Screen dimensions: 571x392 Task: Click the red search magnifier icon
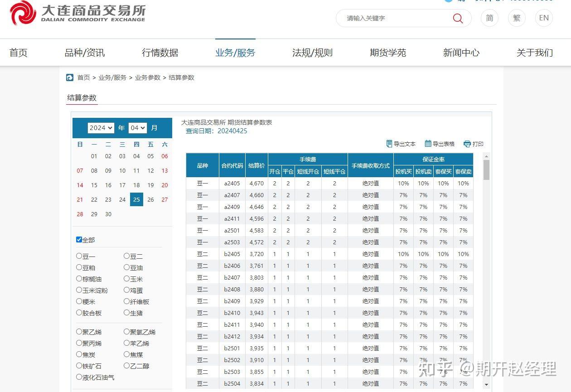coord(457,18)
